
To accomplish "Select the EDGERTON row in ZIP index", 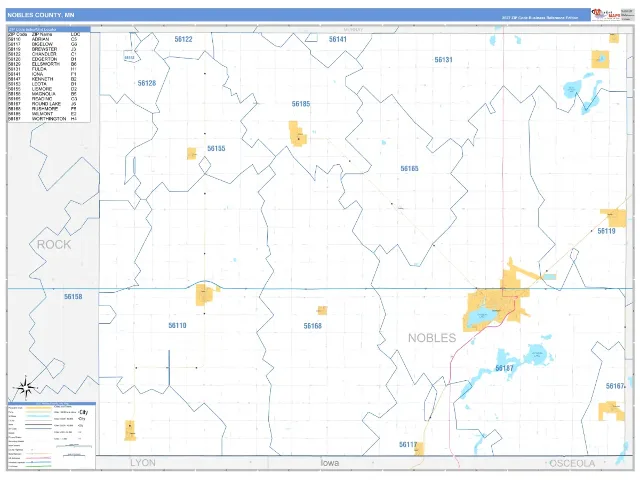I will pos(42,59).
